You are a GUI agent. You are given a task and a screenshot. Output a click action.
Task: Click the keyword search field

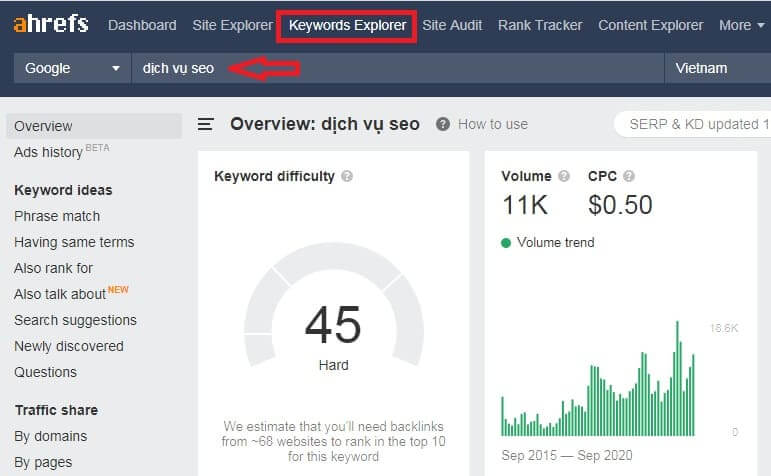[398, 68]
